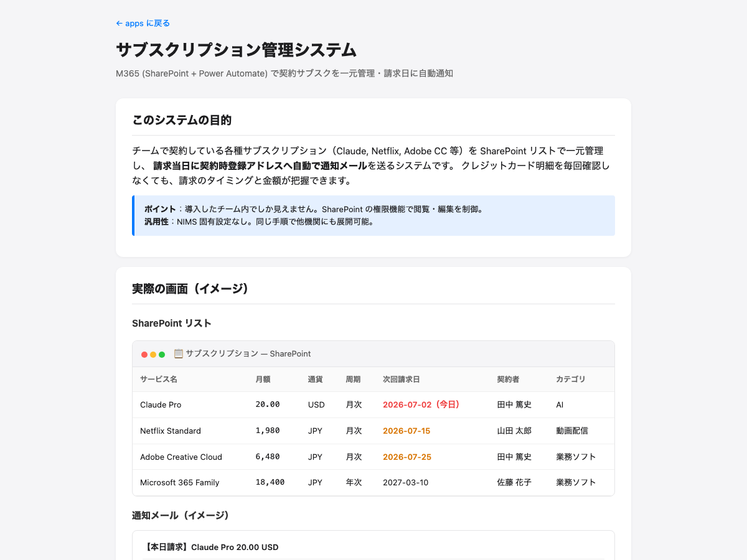Click contractor 佐藤 花子
Viewport: 747px width, 560px height.
514,482
